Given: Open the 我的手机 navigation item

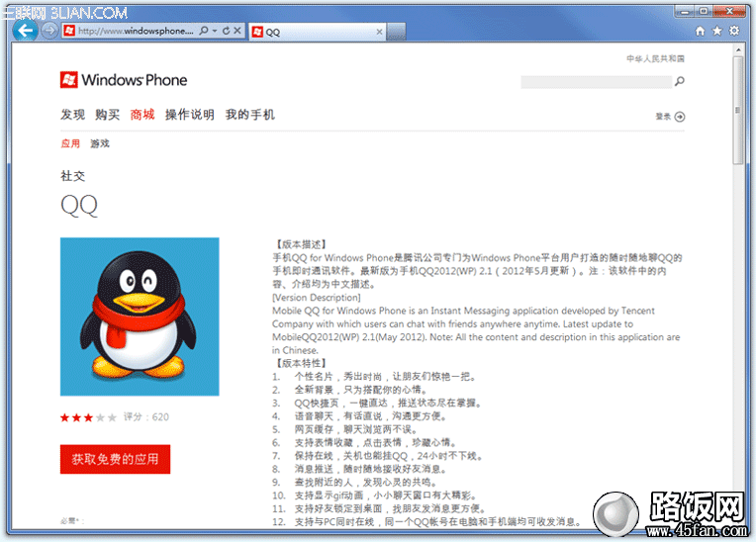Looking at the screenshot, I should coord(250,115).
